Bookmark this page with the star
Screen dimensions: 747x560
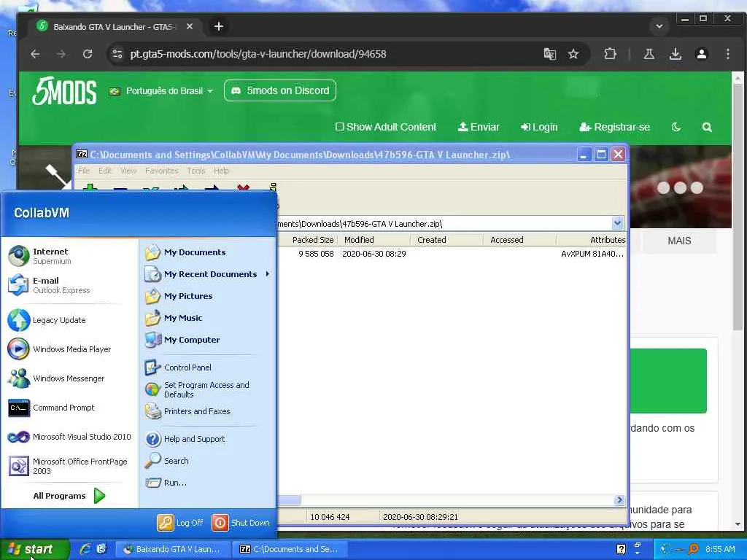[x=573, y=54]
